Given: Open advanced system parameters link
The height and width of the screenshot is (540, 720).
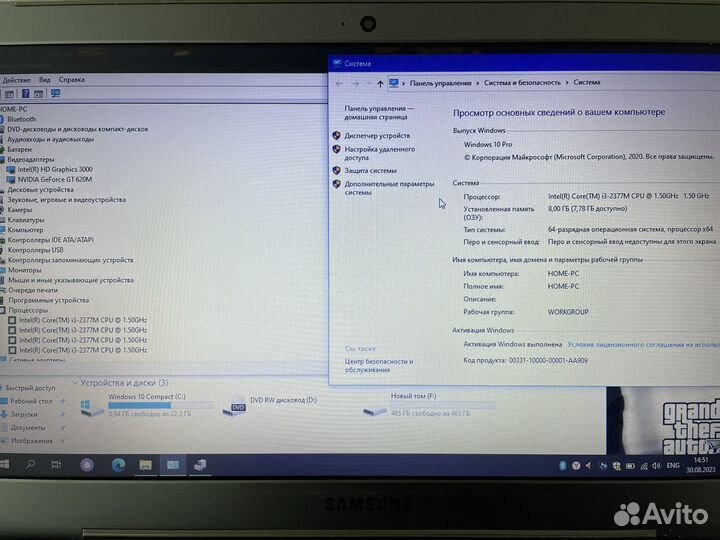Looking at the screenshot, I should (x=389, y=188).
